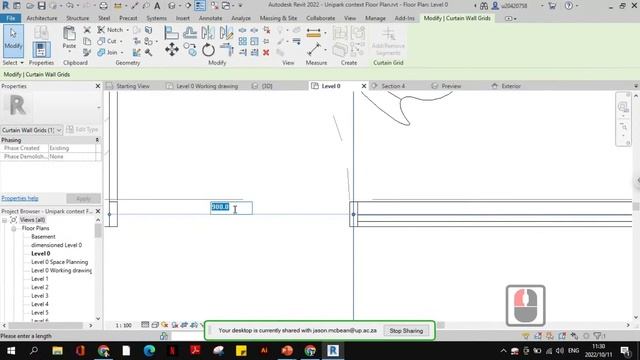Click the temporary dimension input field
The width and height of the screenshot is (640, 360).
point(231,208)
